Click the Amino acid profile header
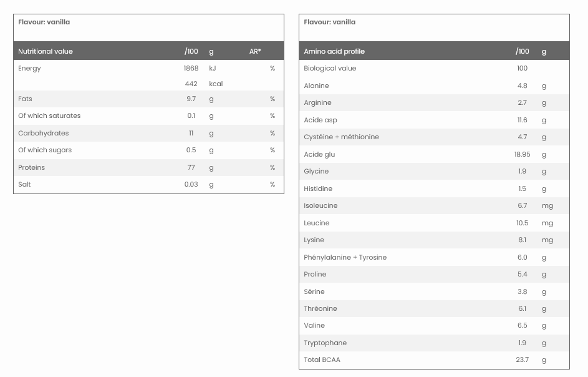The height and width of the screenshot is (377, 588). (x=334, y=51)
